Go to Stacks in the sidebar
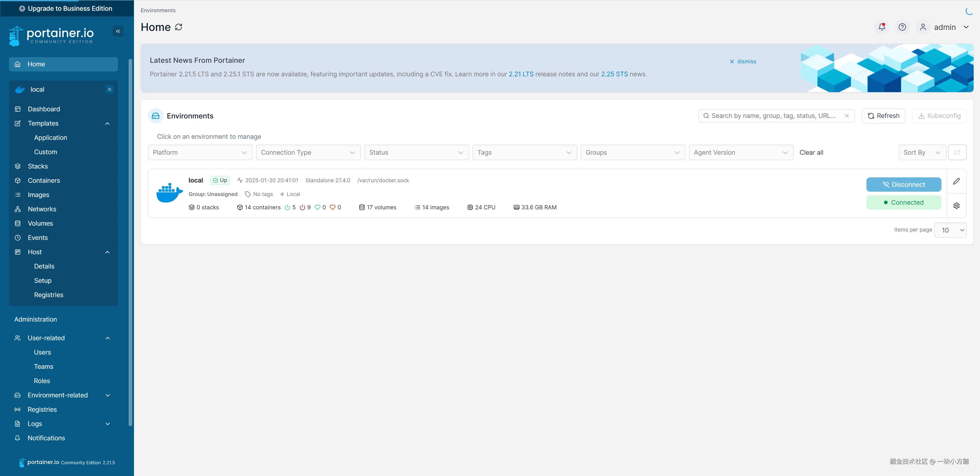The image size is (980, 476). point(38,166)
